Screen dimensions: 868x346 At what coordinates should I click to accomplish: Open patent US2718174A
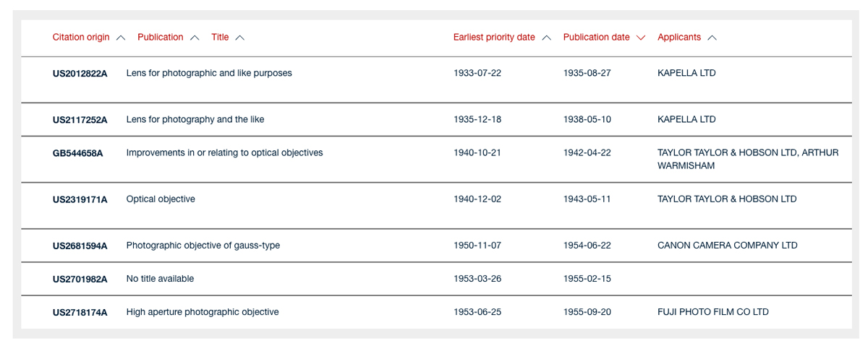click(x=80, y=312)
